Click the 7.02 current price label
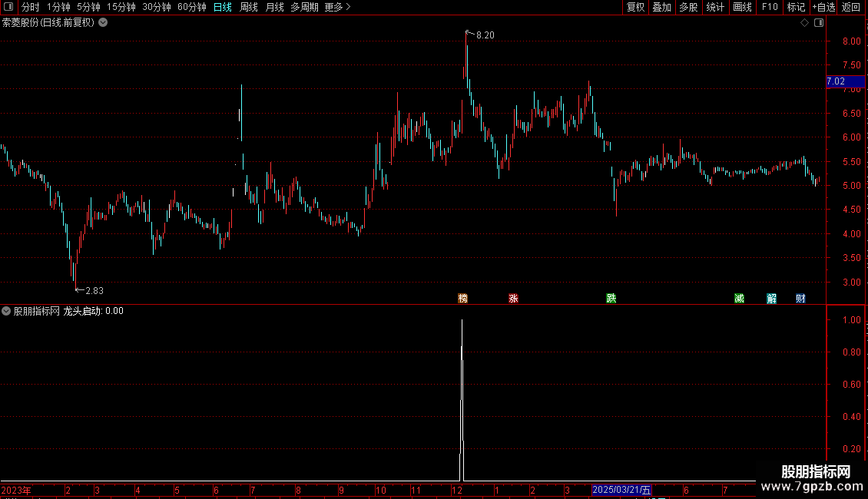The width and height of the screenshot is (868, 499). coord(845,81)
